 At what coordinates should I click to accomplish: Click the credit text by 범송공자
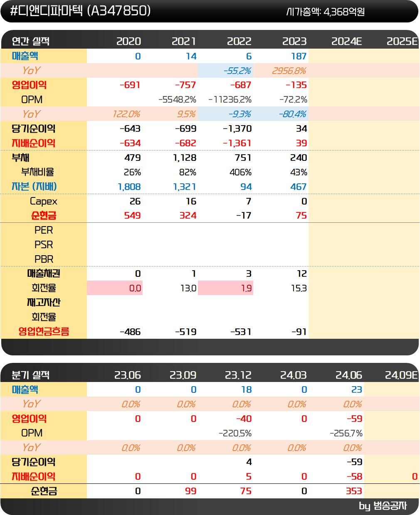point(383,506)
